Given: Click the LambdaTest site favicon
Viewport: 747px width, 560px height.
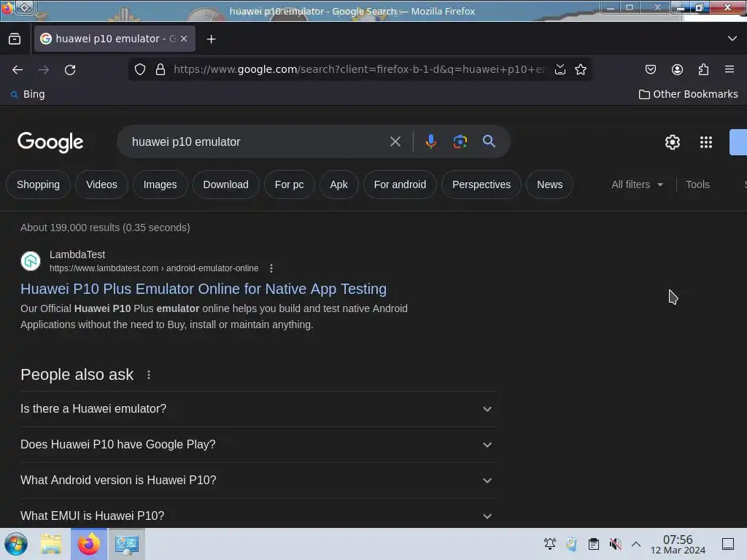Looking at the screenshot, I should click(x=31, y=261).
